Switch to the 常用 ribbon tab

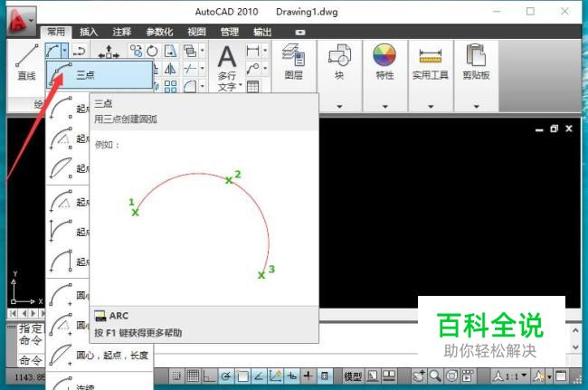point(56,33)
